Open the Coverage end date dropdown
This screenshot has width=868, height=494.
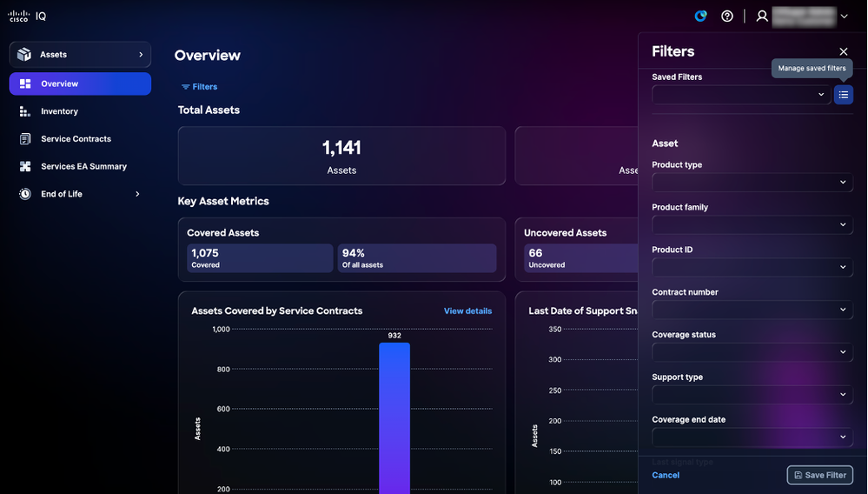pos(752,437)
